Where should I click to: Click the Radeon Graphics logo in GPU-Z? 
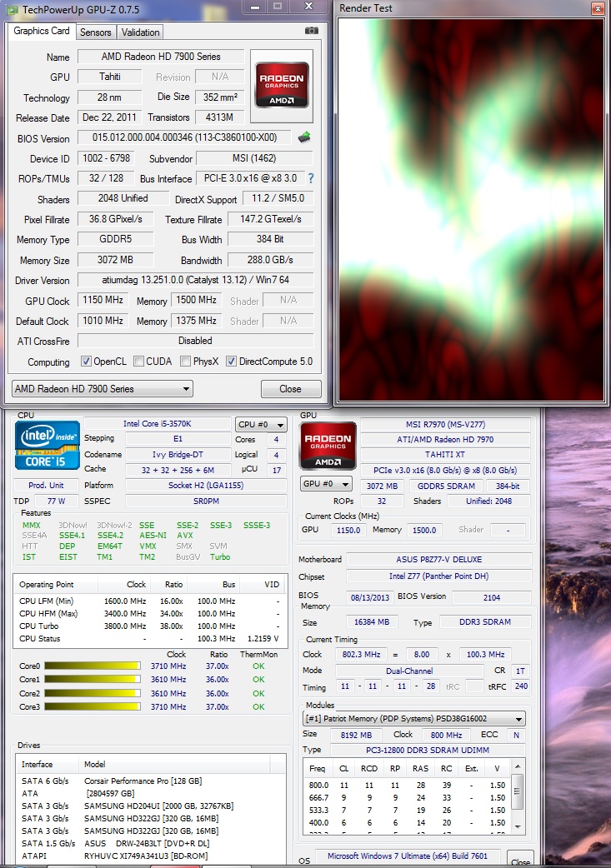click(x=282, y=85)
